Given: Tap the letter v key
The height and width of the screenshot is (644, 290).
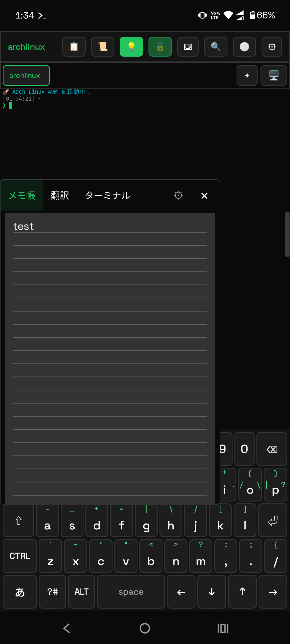Looking at the screenshot, I should (126, 556).
